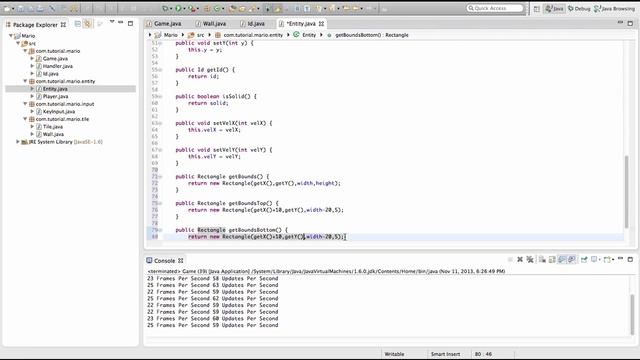Minimize the Package Explorer view
Image resolution: width=640 pixels, height=360 pixels.
coord(121,22)
